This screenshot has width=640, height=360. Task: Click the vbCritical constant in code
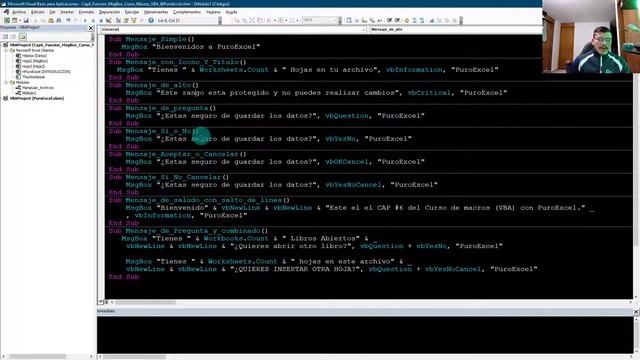click(429, 93)
